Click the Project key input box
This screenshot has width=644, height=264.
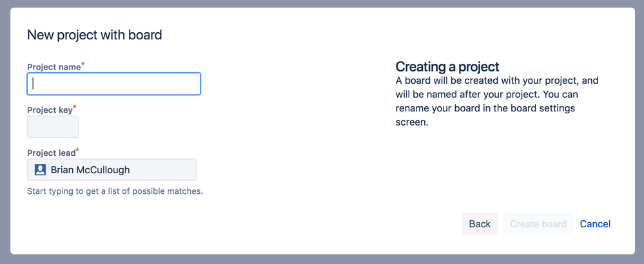point(53,127)
